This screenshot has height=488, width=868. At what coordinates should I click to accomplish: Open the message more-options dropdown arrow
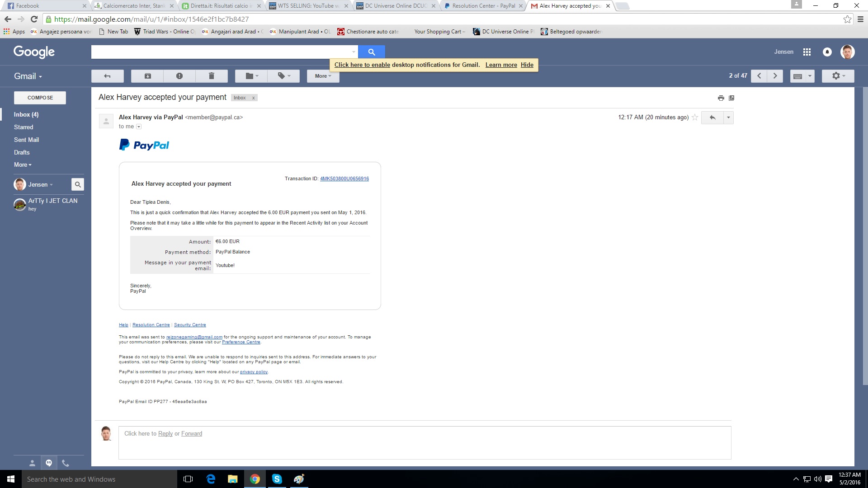(x=728, y=117)
